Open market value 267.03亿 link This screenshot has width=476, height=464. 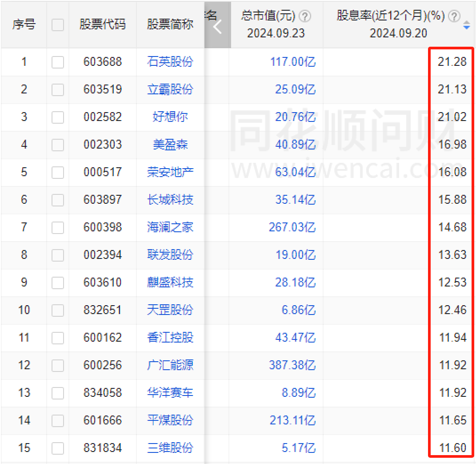click(292, 227)
